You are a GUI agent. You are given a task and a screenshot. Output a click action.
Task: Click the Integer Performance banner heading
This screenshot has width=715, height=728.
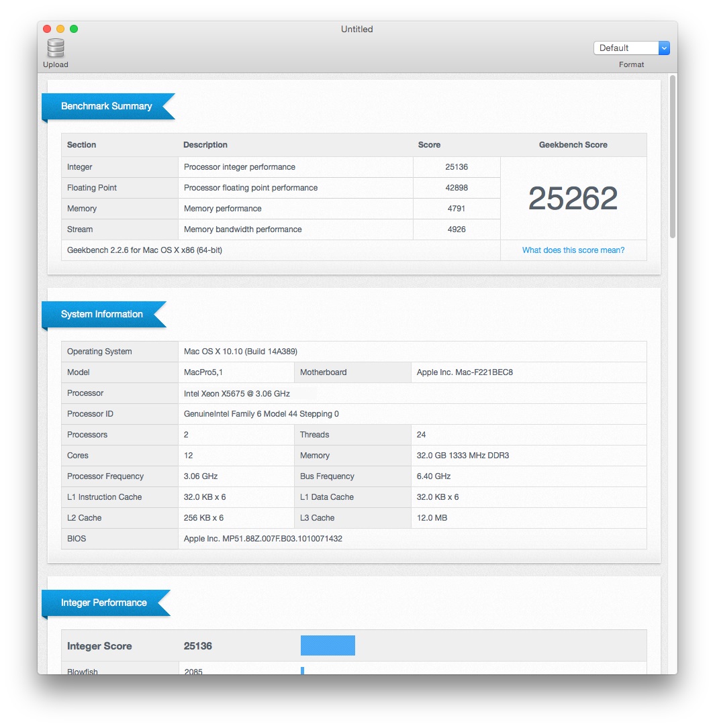pos(103,603)
